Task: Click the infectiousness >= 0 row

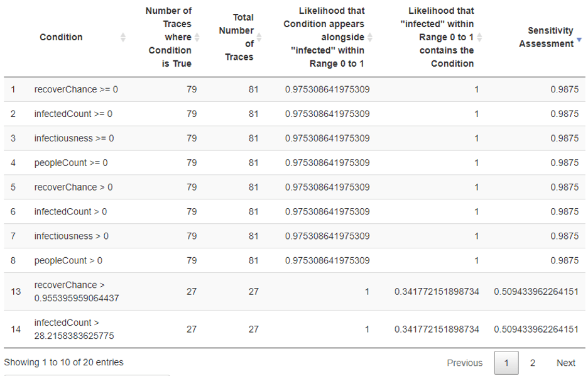Action: point(74,138)
